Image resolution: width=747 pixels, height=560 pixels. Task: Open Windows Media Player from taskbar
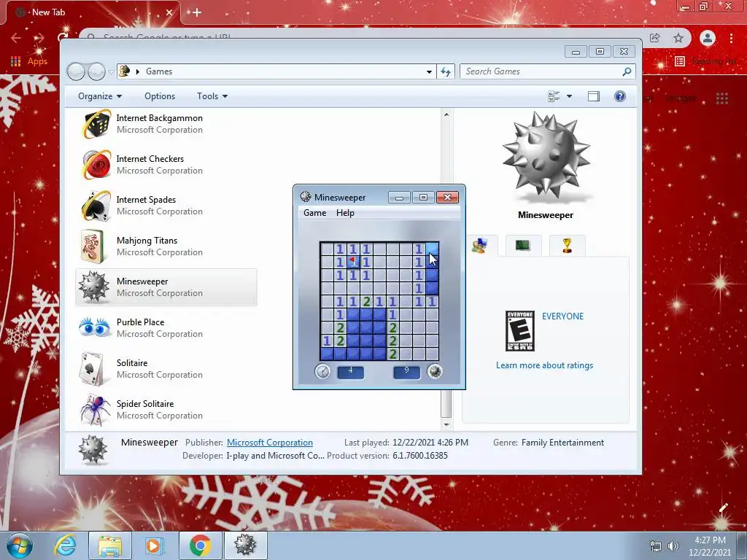pos(154,545)
